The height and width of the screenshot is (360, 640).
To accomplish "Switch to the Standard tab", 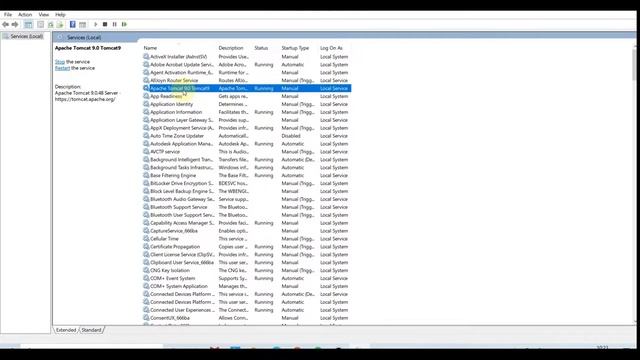I will point(91,330).
